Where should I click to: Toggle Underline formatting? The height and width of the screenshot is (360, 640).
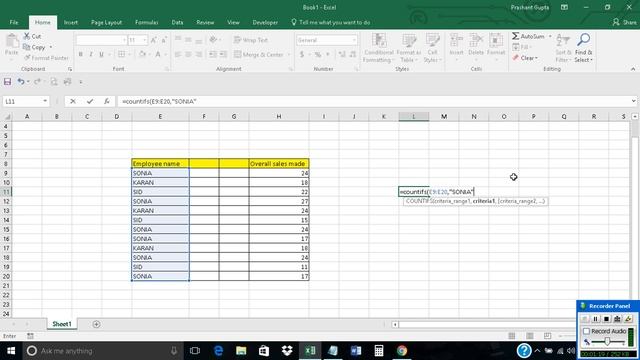click(101, 54)
